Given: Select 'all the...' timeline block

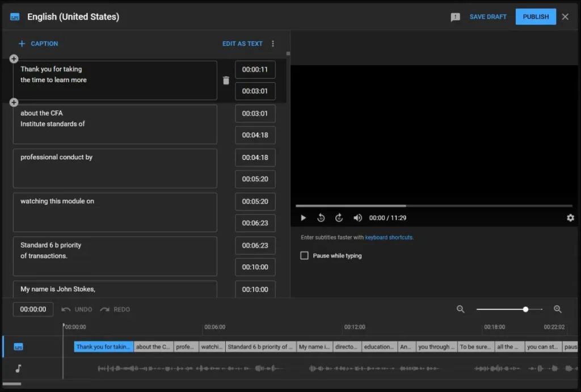Looking at the screenshot, I should tap(510, 347).
